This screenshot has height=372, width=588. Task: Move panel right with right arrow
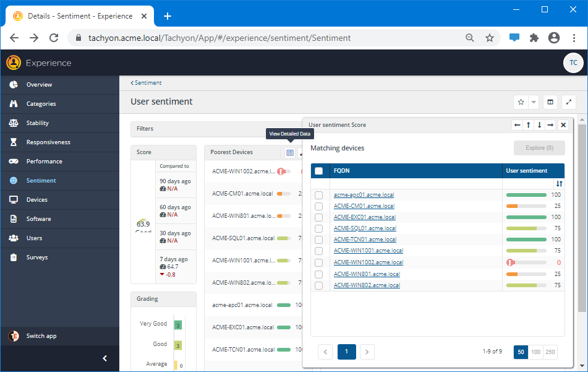pyautogui.click(x=550, y=125)
